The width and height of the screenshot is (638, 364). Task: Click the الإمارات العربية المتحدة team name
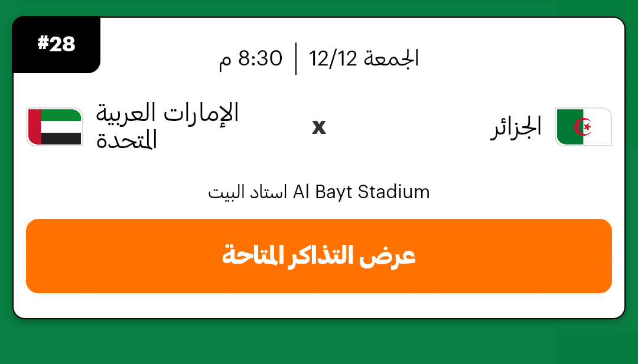tap(167, 126)
